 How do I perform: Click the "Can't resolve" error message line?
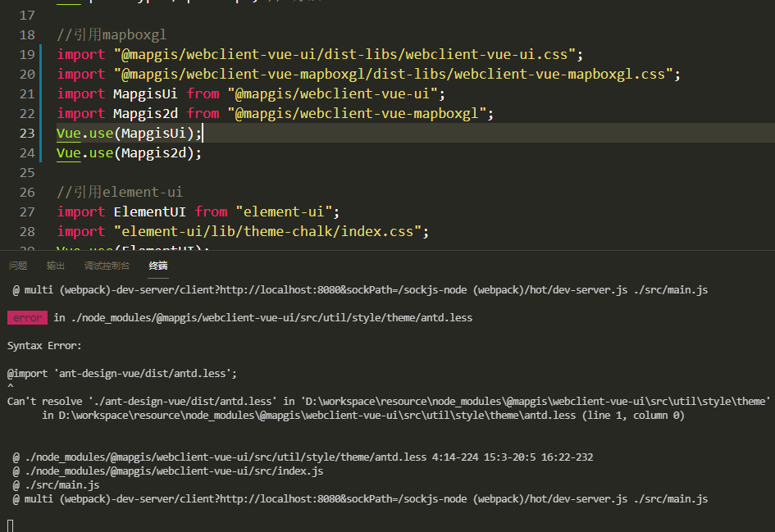click(389, 401)
